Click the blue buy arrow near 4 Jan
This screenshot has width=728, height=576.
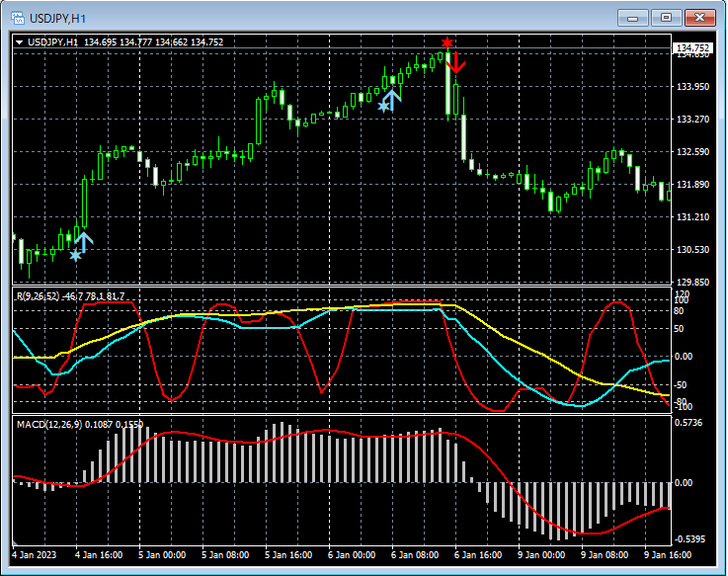84,239
